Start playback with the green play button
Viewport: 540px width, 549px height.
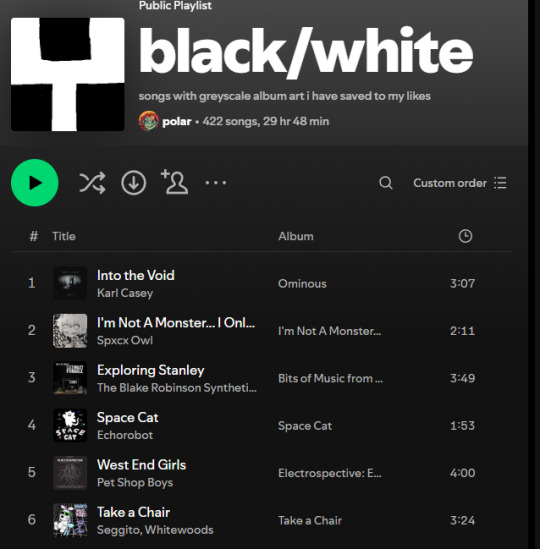click(34, 183)
